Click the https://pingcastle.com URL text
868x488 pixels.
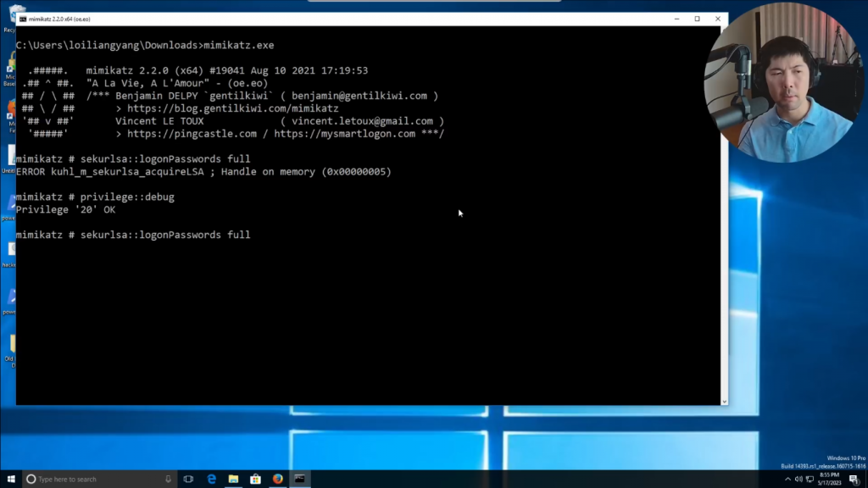click(x=192, y=134)
